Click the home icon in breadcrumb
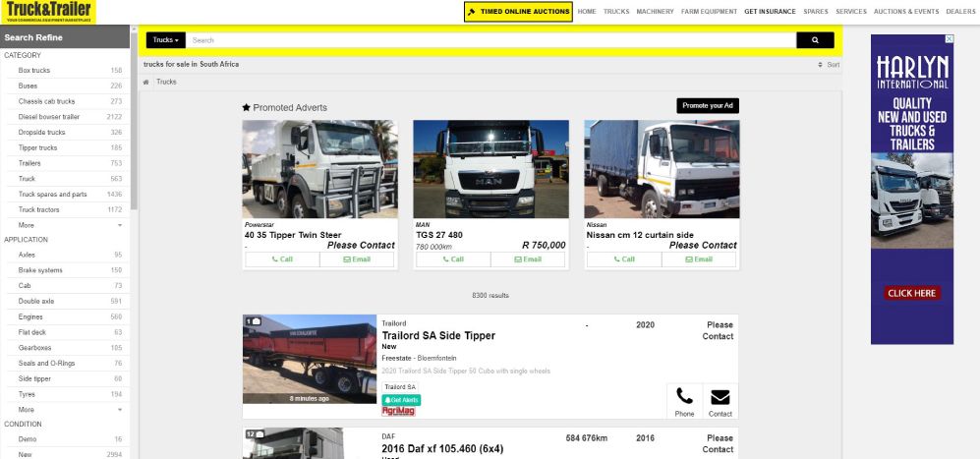This screenshot has height=459, width=980. 146,82
